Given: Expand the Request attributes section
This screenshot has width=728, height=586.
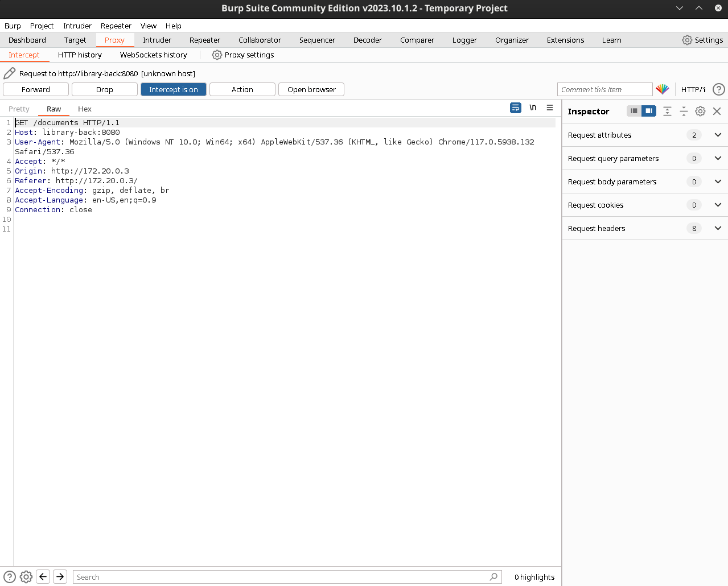Looking at the screenshot, I should 717,135.
